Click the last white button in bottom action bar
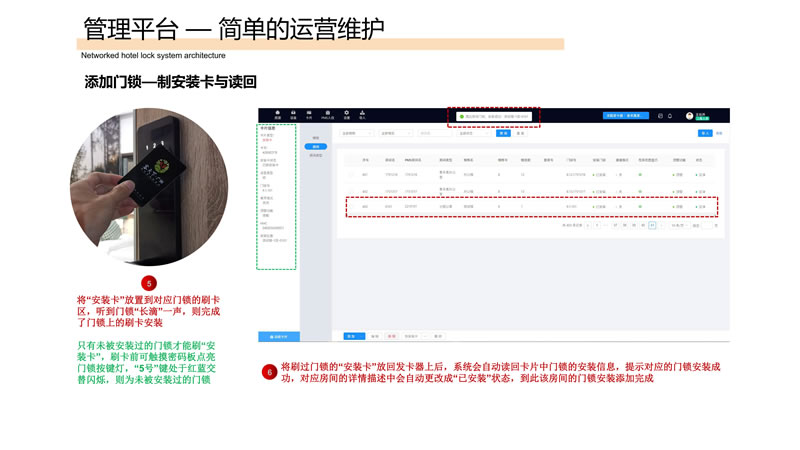The image size is (800, 450). click(438, 336)
